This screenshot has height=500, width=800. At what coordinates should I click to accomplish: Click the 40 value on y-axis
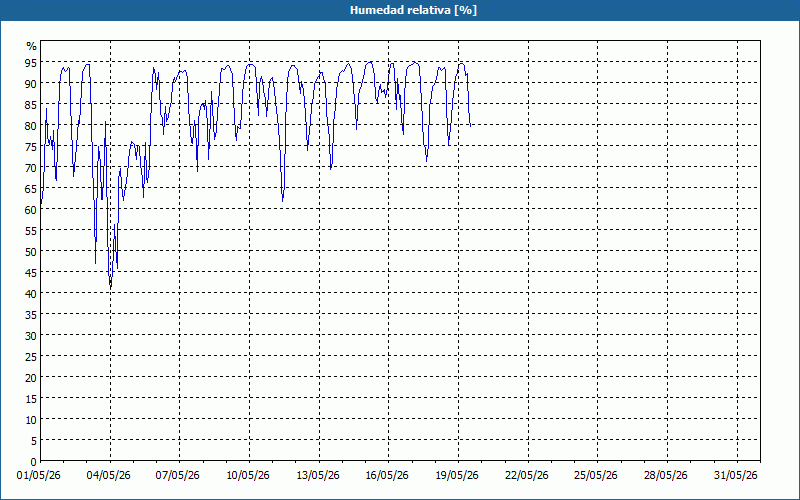coord(31,293)
